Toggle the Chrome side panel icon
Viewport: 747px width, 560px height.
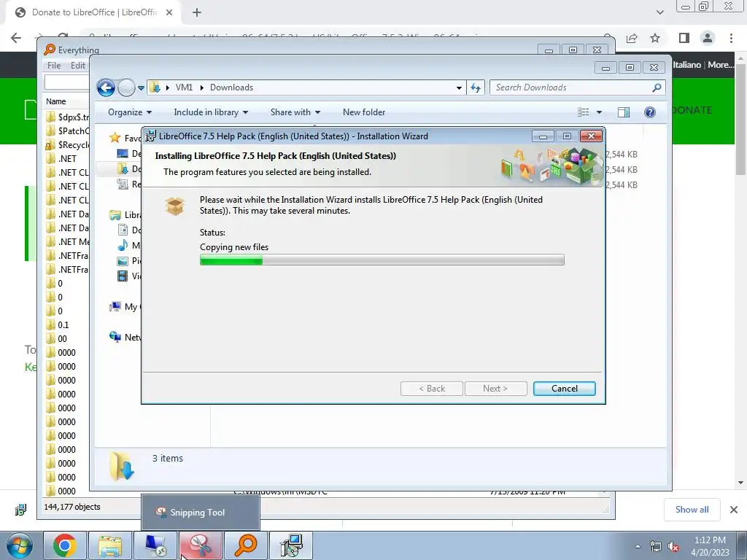[684, 38]
